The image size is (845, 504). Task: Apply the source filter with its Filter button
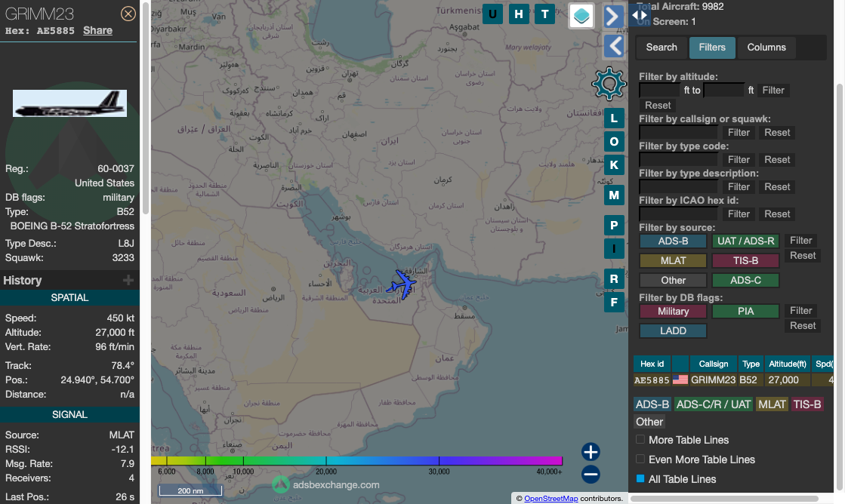tap(800, 241)
